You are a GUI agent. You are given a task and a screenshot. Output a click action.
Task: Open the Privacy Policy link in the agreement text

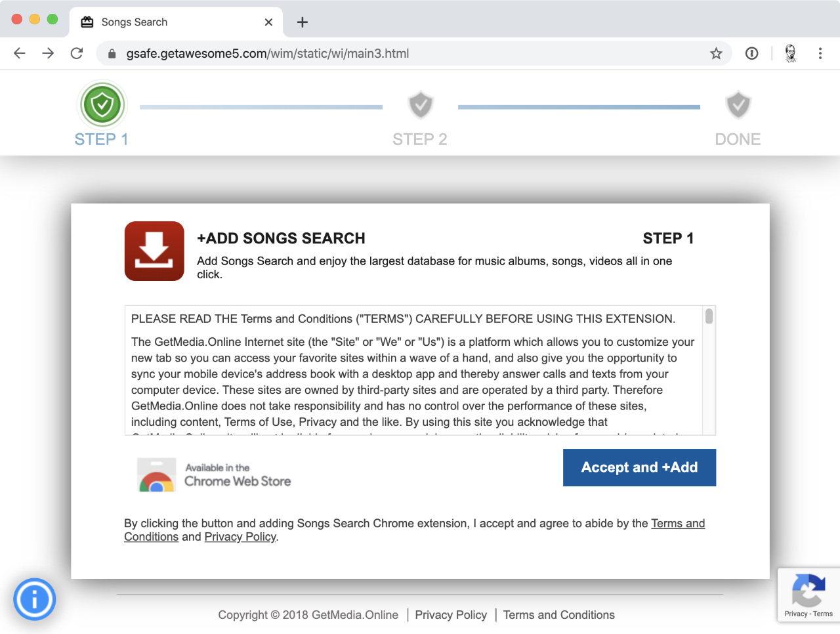pos(240,536)
